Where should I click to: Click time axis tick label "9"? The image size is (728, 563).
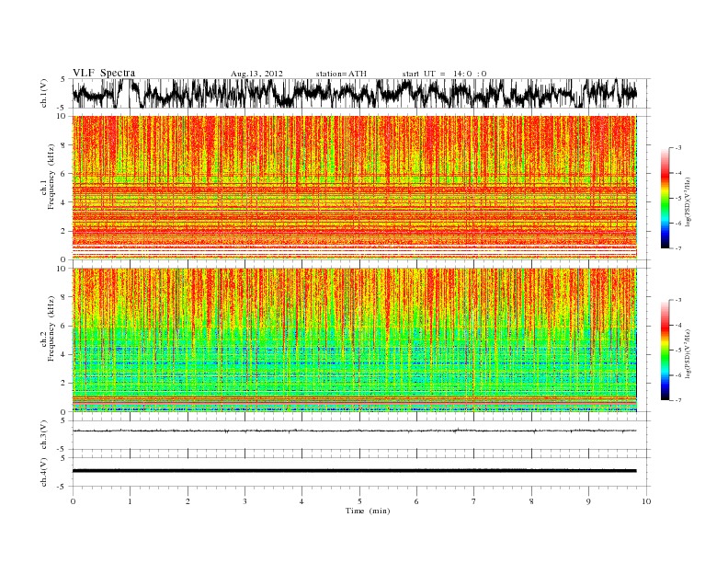[x=588, y=501]
